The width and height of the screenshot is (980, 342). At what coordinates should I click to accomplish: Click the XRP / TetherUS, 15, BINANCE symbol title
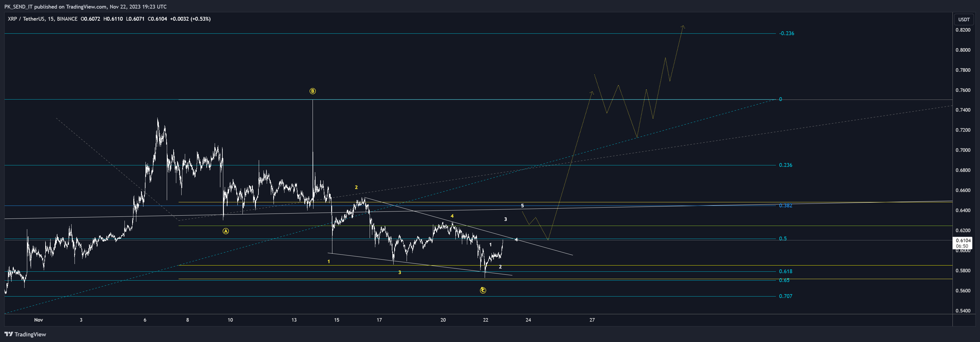click(x=43, y=19)
